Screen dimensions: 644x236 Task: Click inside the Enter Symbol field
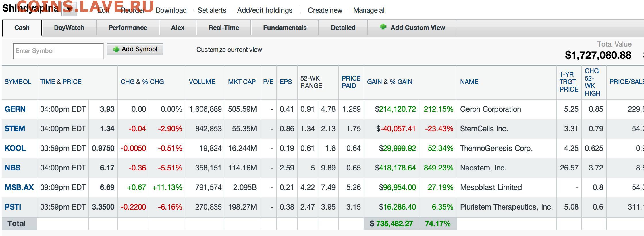click(58, 51)
